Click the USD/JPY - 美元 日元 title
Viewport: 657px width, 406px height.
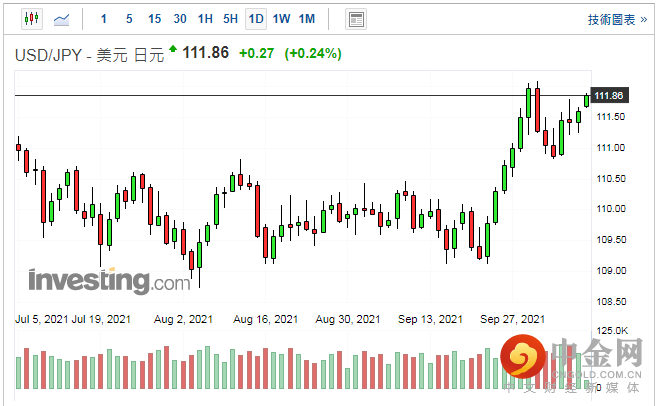[89, 55]
